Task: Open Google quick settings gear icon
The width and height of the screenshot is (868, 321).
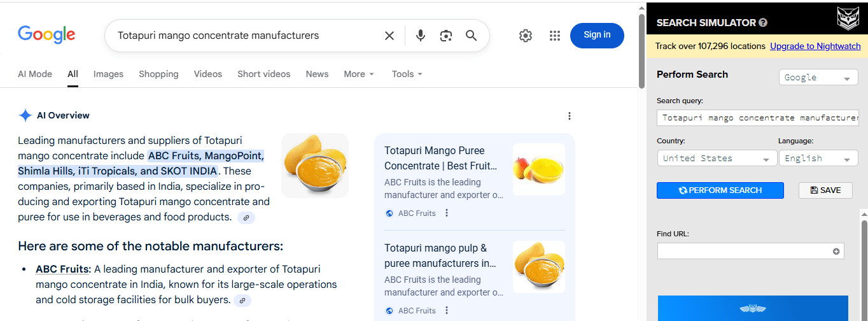Action: coord(525,36)
